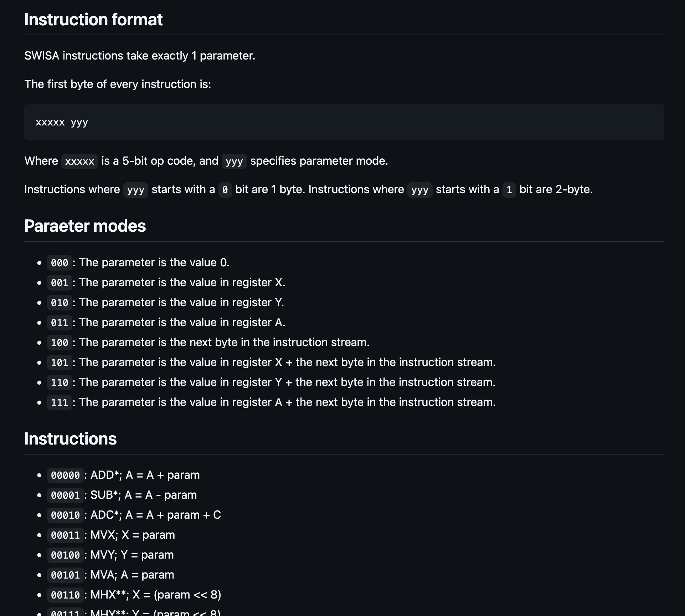Select the 00001 SUB instruction code

click(x=65, y=496)
